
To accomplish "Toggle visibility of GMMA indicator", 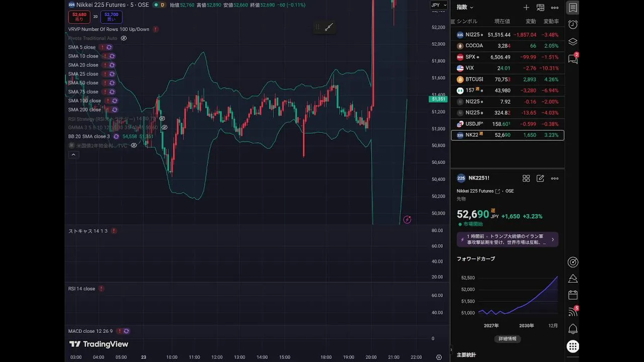I will [164, 128].
